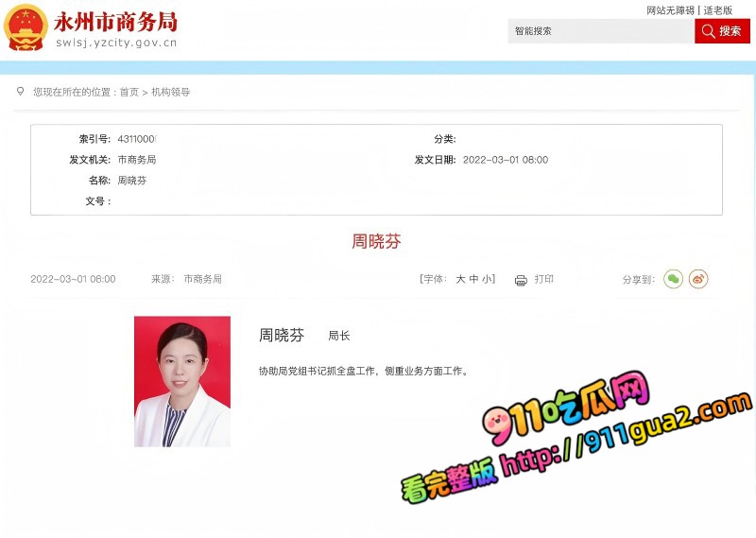The width and height of the screenshot is (756, 538).
Task: Set font size to 大
Action: pyautogui.click(x=460, y=279)
